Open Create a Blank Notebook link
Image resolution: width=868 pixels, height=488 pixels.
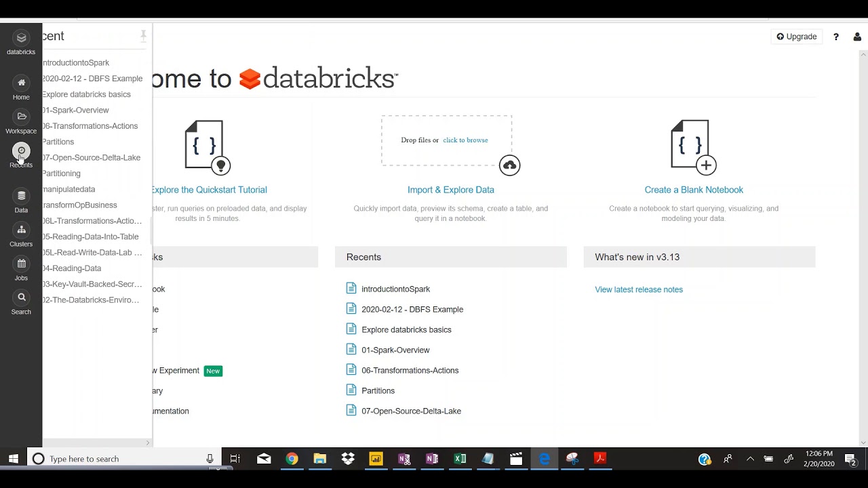click(694, 190)
